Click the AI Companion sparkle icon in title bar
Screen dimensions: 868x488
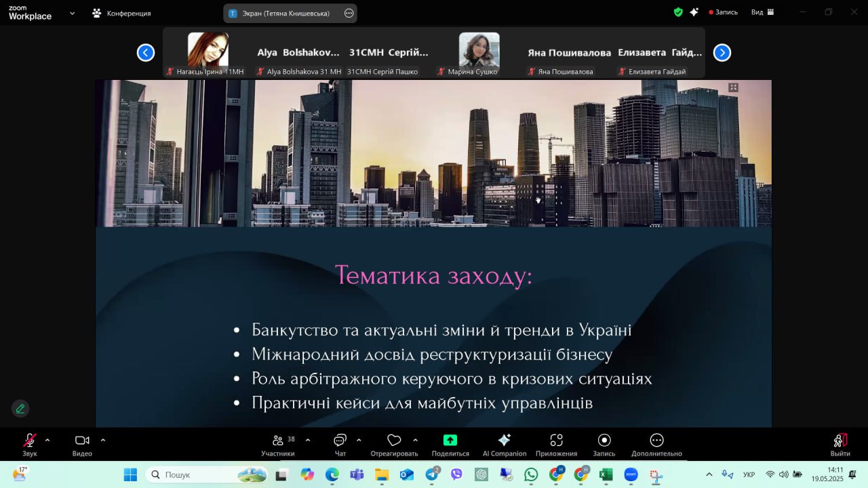point(694,12)
